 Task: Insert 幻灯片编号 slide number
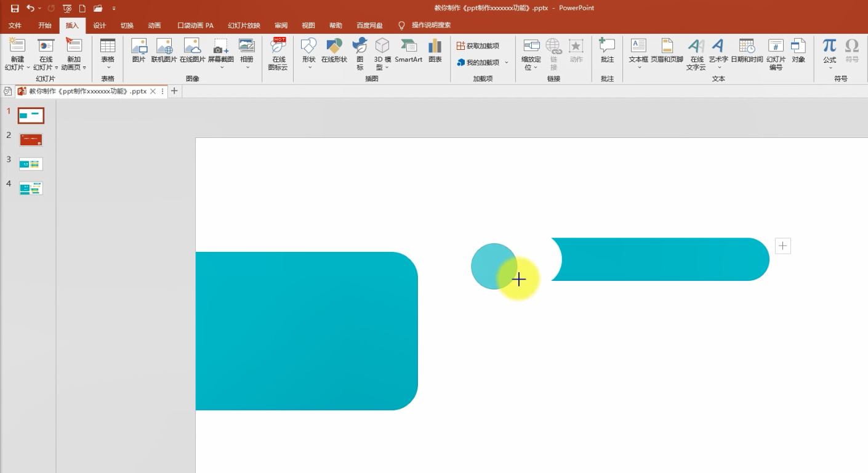coord(776,54)
